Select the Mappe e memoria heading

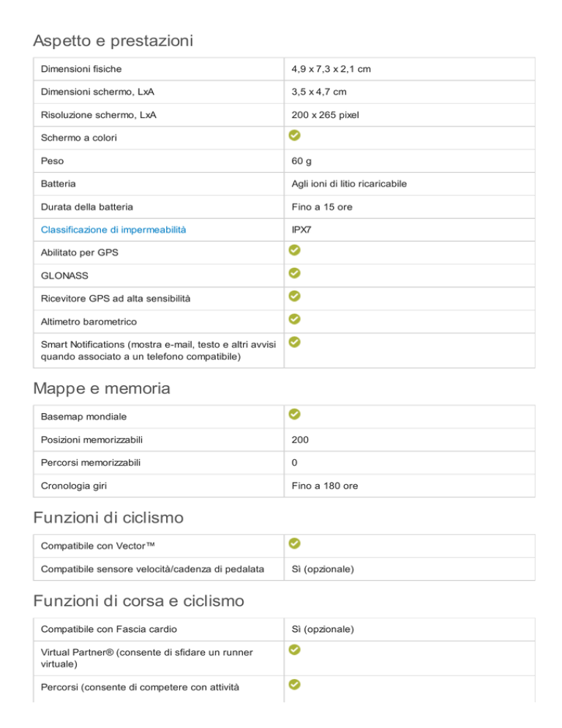coord(102,388)
